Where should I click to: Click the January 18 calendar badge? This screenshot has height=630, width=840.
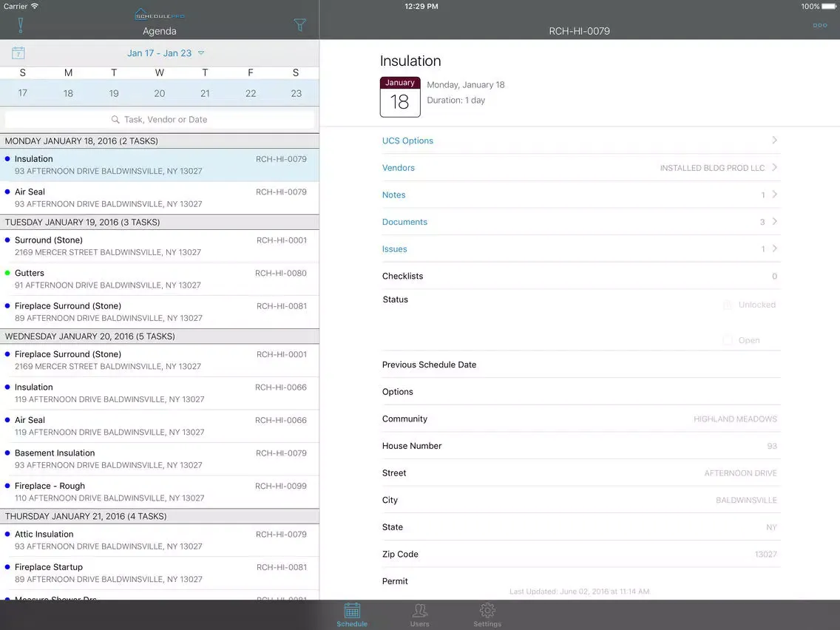[400, 97]
